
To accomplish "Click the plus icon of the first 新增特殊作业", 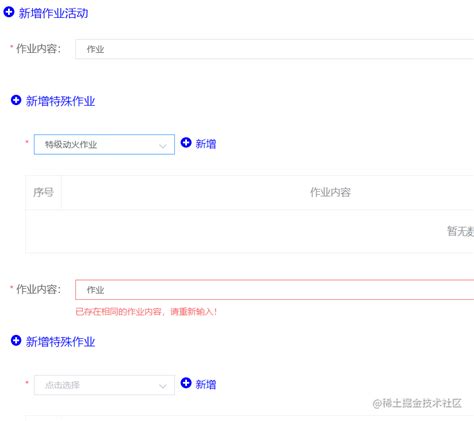I will click(x=16, y=100).
